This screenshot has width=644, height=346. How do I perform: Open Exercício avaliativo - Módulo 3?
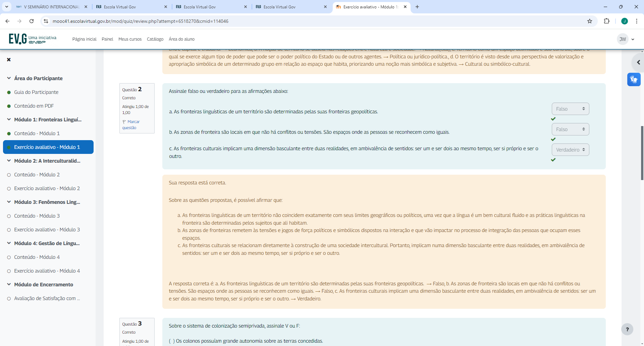[47, 230]
